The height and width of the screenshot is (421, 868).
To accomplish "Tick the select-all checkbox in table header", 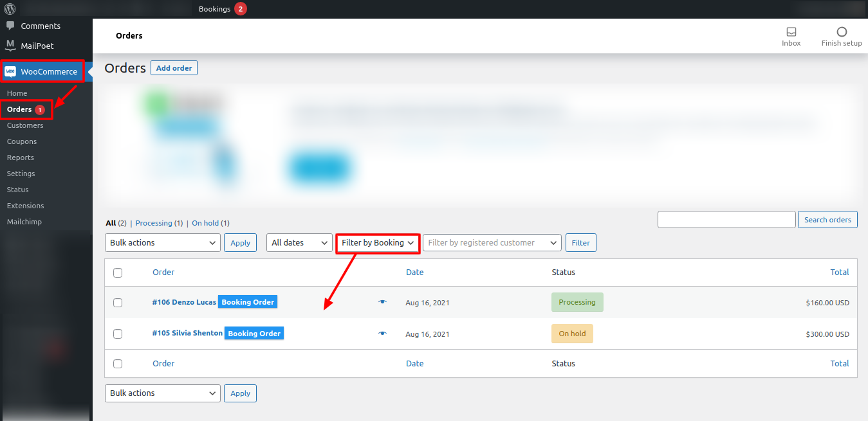I will (118, 273).
